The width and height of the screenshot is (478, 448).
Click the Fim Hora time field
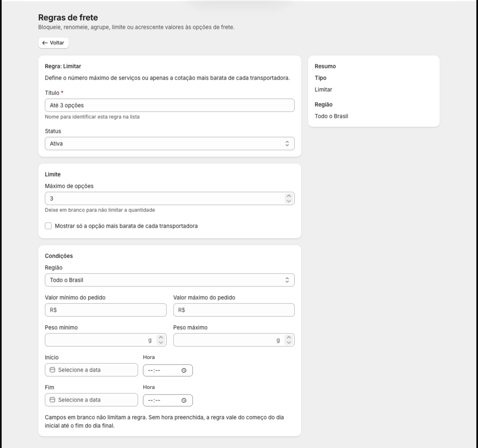pyautogui.click(x=168, y=400)
